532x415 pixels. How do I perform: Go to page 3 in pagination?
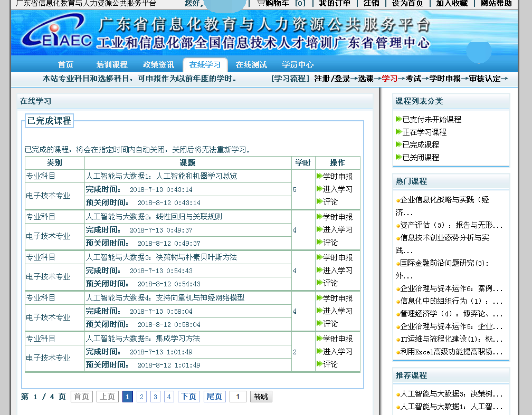pyautogui.click(x=155, y=397)
